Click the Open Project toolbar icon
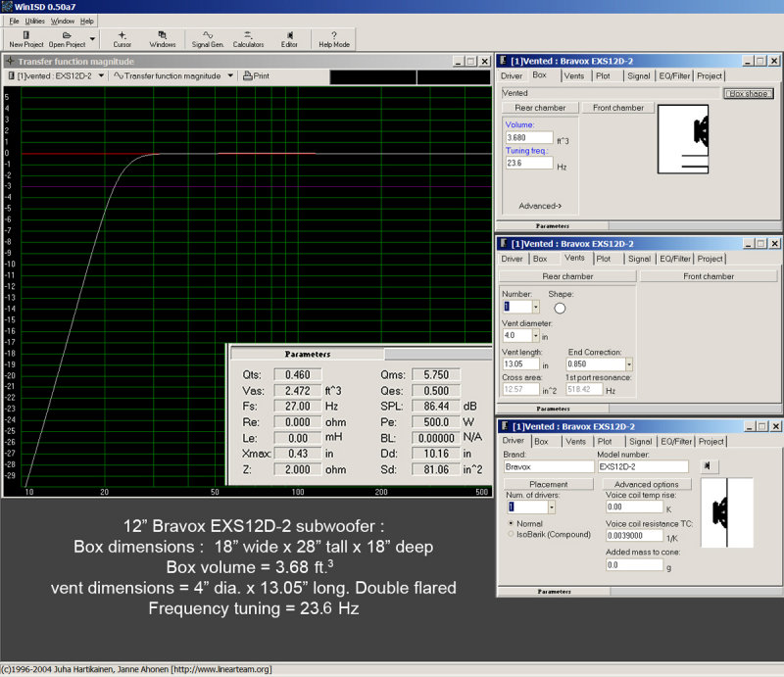The height and width of the screenshot is (677, 784). point(67,39)
